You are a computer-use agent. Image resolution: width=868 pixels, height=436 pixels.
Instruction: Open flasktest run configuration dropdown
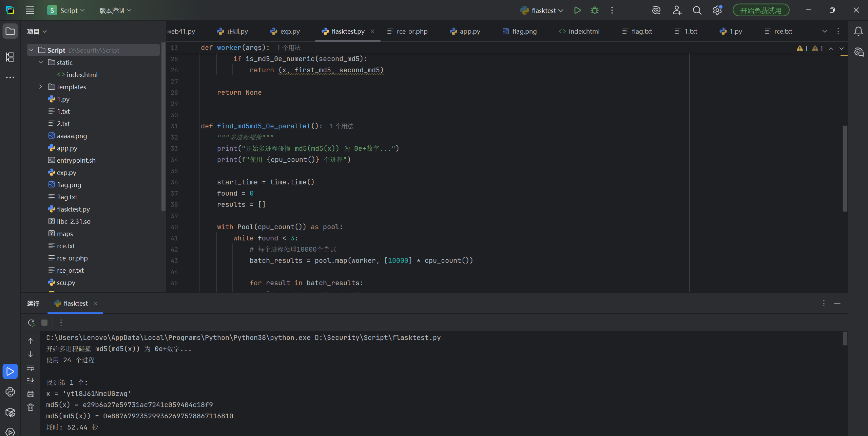click(543, 11)
